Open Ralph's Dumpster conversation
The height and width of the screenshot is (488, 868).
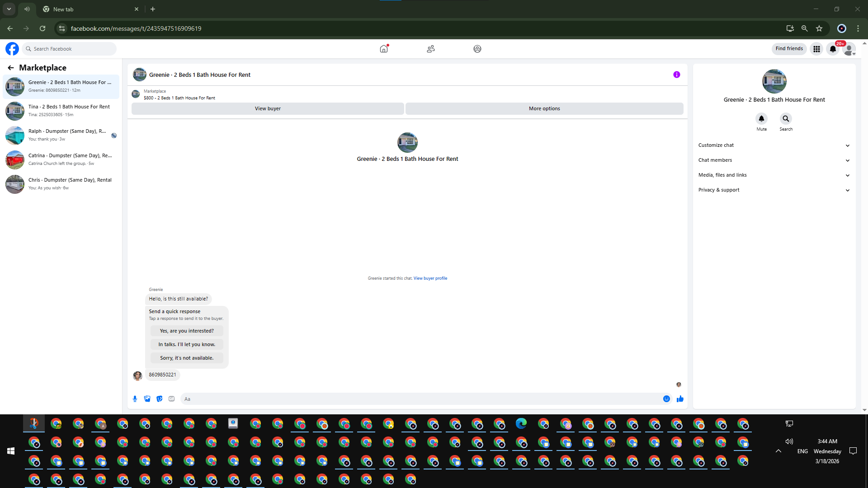pos(61,136)
